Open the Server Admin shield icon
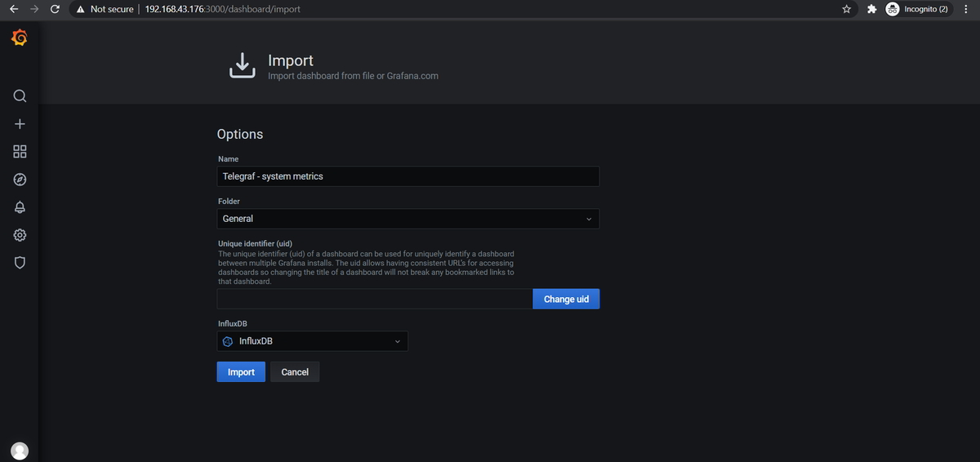The height and width of the screenshot is (462, 980). 20,263
